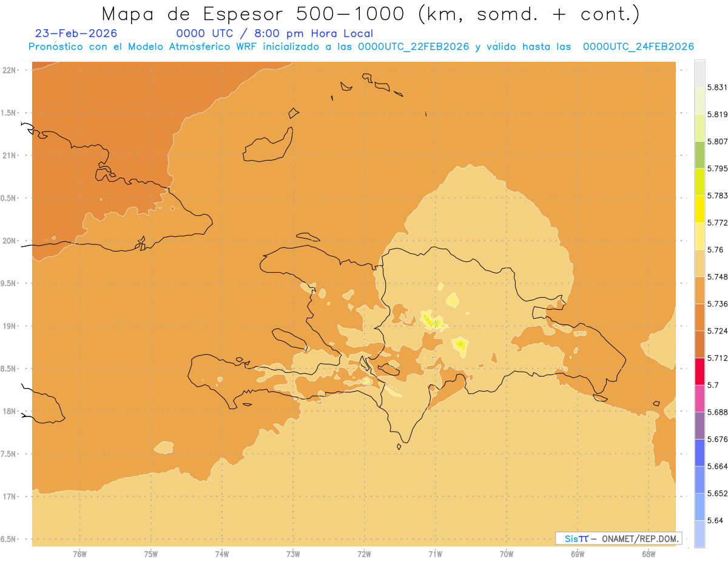
Task: Click the colorbar label '5.664'
Action: tap(717, 466)
